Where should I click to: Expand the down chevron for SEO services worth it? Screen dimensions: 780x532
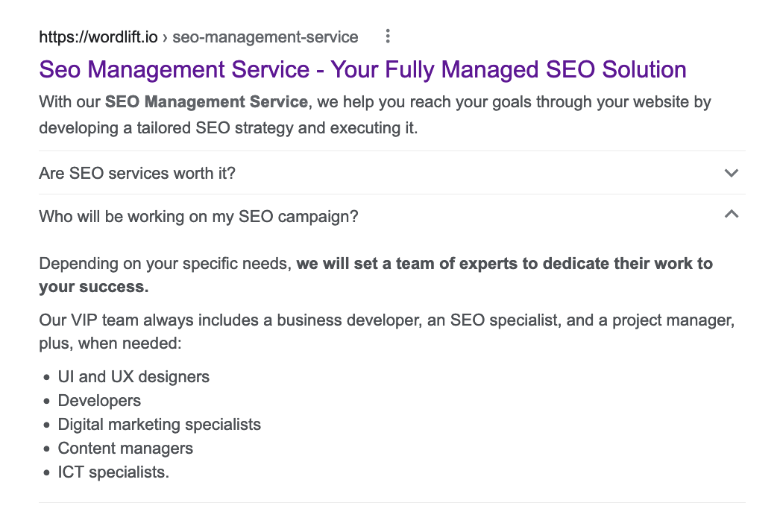[x=731, y=173]
